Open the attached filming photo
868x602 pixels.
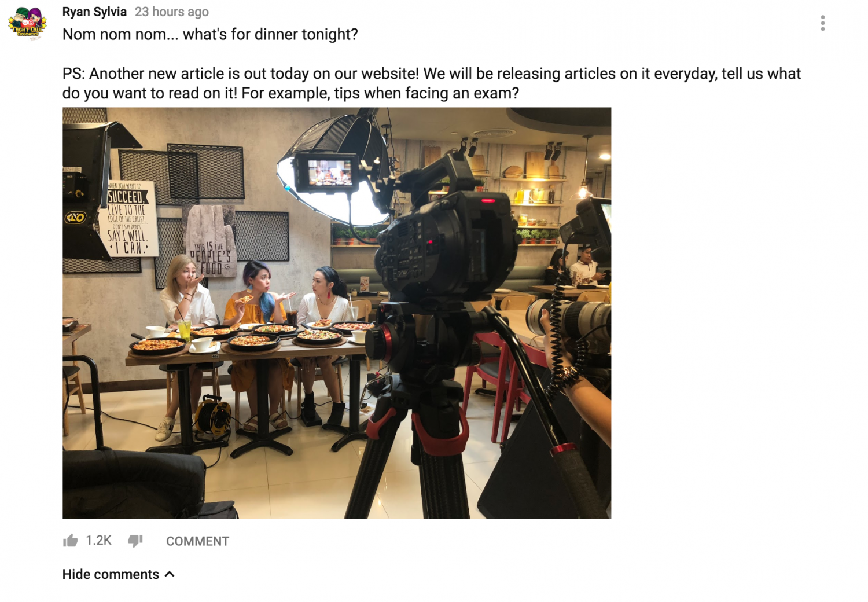point(337,313)
